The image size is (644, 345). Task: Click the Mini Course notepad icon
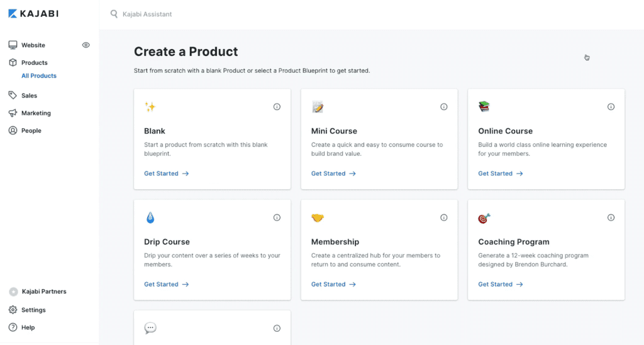(317, 107)
